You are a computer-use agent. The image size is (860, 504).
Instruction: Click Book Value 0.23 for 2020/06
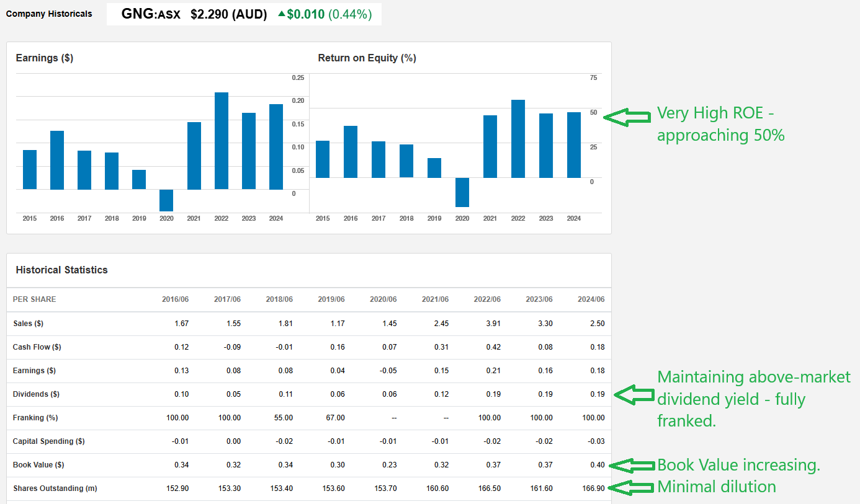coord(390,465)
